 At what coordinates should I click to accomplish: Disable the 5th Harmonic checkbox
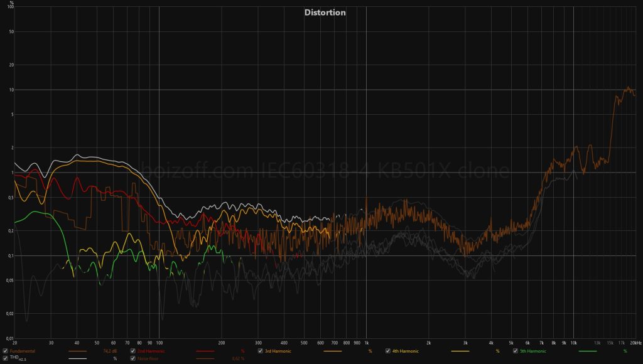click(516, 351)
